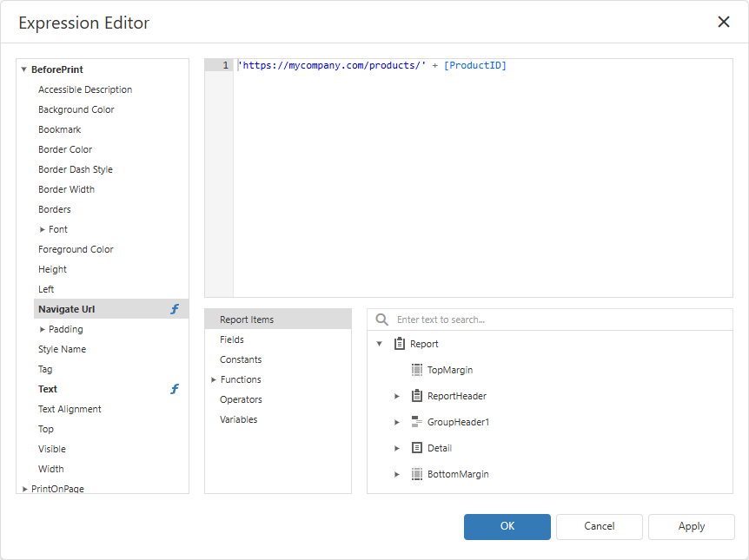Collapse the BeforePrint section
749x560 pixels.
(23, 69)
